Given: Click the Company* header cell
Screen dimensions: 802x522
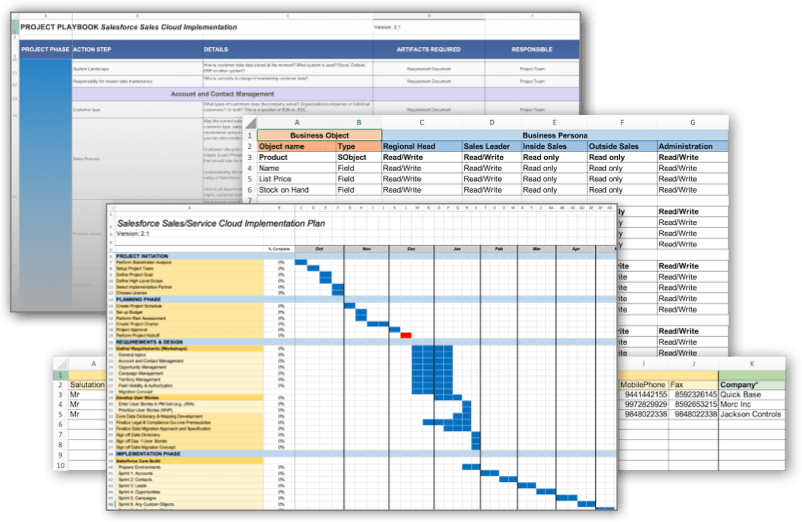Looking at the screenshot, I should [752, 385].
